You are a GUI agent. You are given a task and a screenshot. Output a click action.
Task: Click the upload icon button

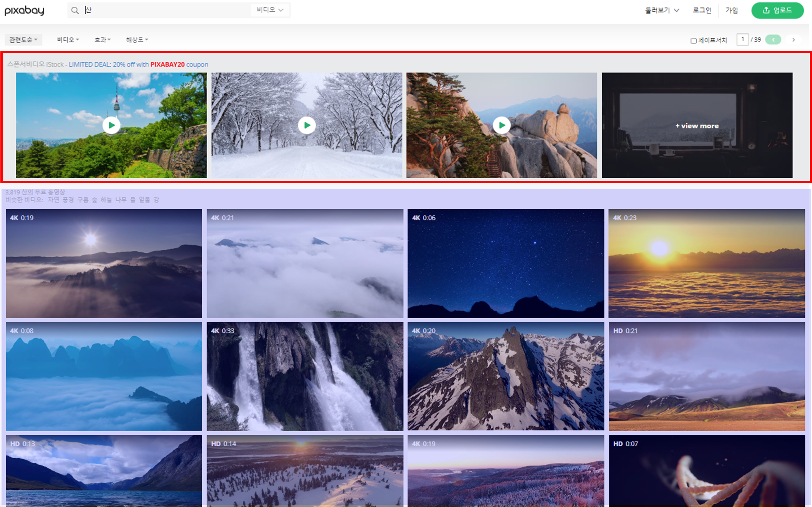[x=777, y=10]
